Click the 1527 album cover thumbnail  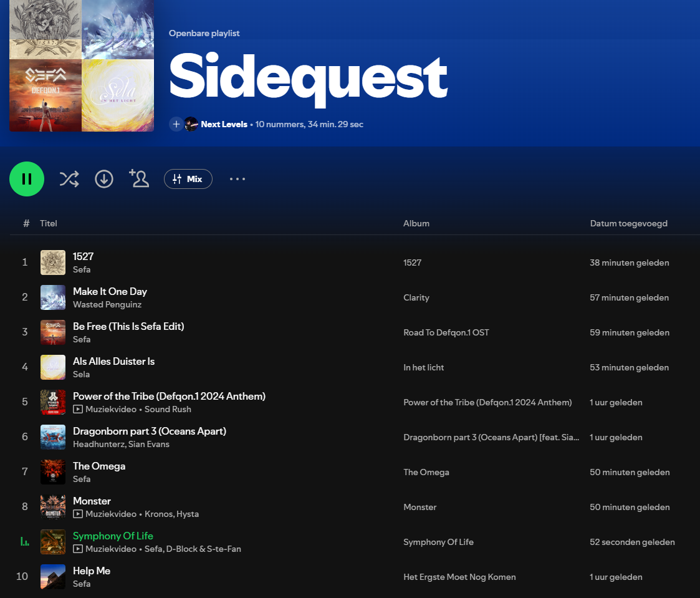[x=53, y=263]
